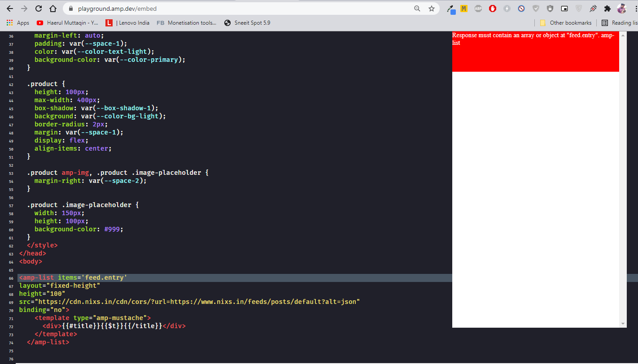638x364 pixels.
Task: Click the background-color: var(--color-primary) line
Action: (x=110, y=60)
